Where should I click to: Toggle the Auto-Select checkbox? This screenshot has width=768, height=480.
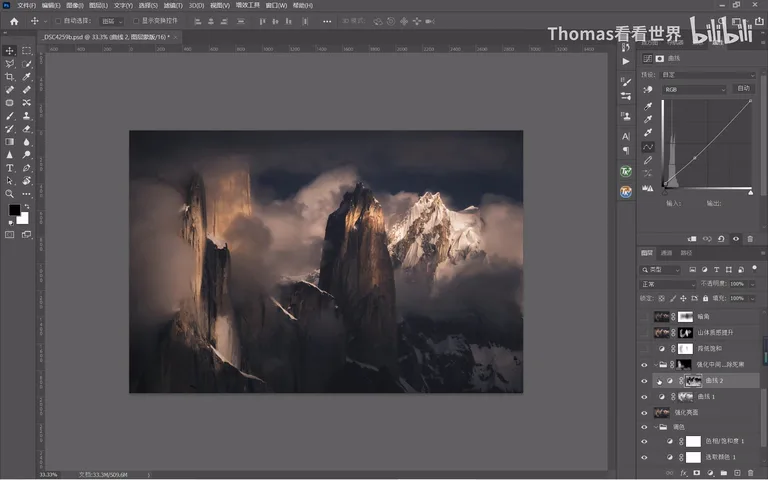click(58, 21)
